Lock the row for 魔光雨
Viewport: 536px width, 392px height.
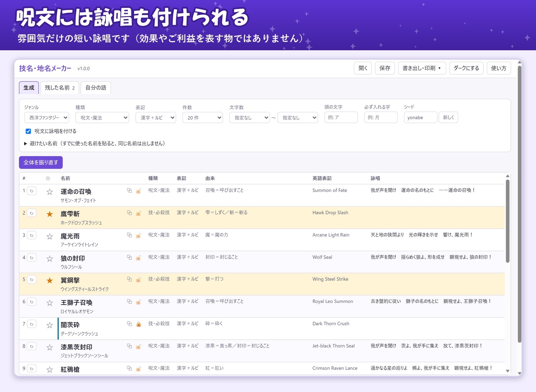point(138,236)
